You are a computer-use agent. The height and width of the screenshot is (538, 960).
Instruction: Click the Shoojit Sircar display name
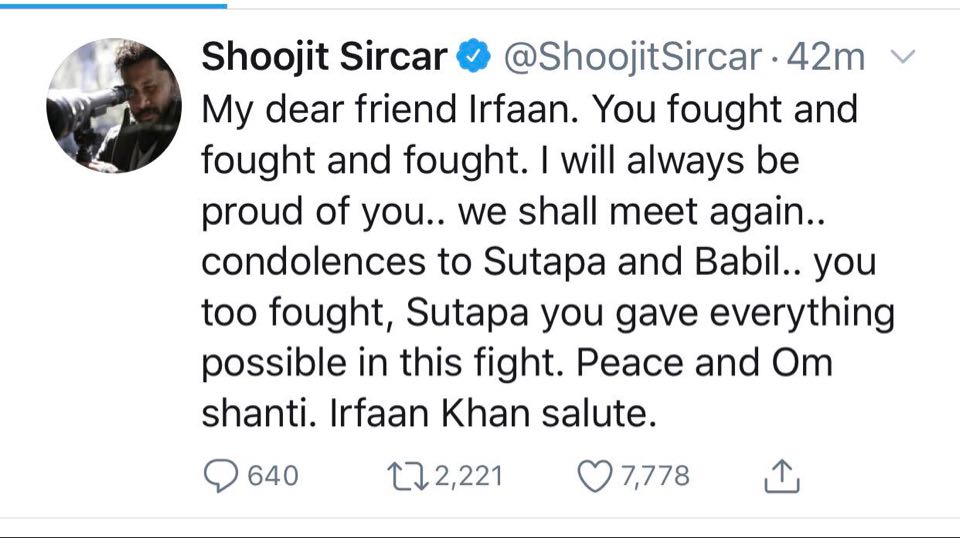(x=324, y=58)
